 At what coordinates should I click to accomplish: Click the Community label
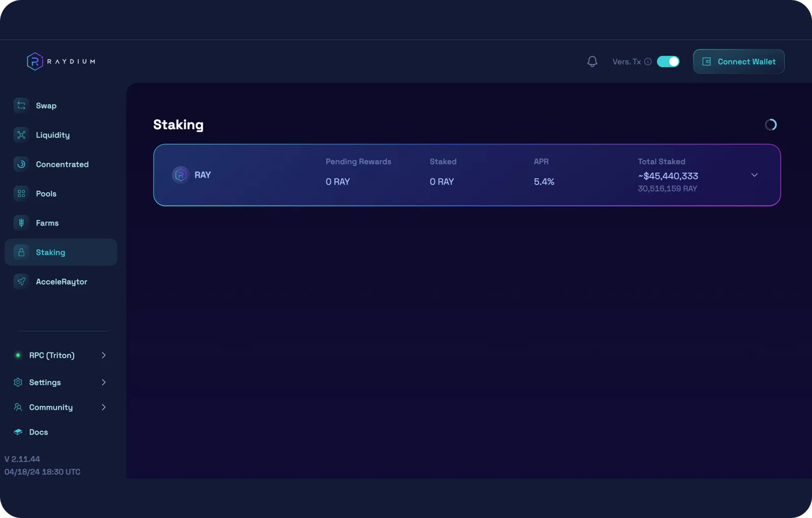[51, 407]
